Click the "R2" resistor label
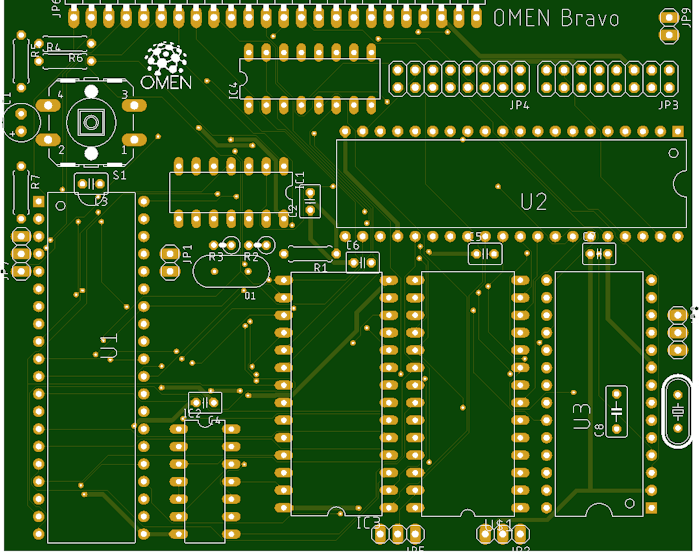Image resolution: width=699 pixels, height=555 pixels. pyautogui.click(x=251, y=257)
